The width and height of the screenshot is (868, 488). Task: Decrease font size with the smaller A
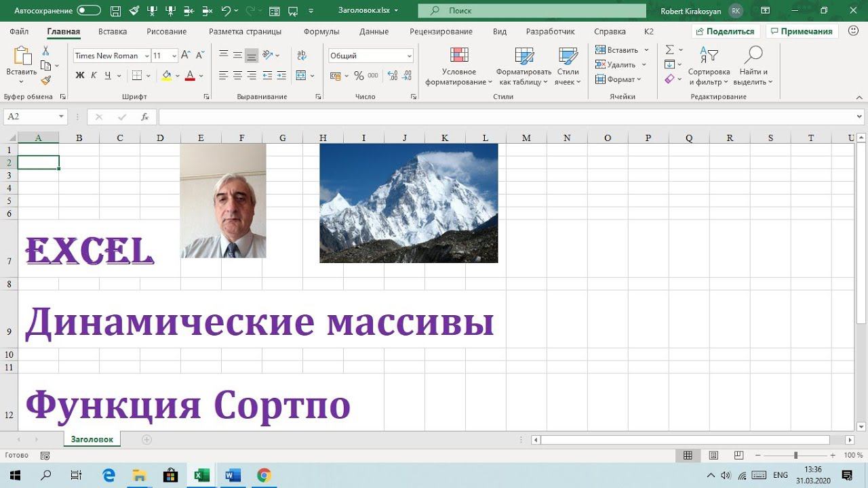pos(199,56)
